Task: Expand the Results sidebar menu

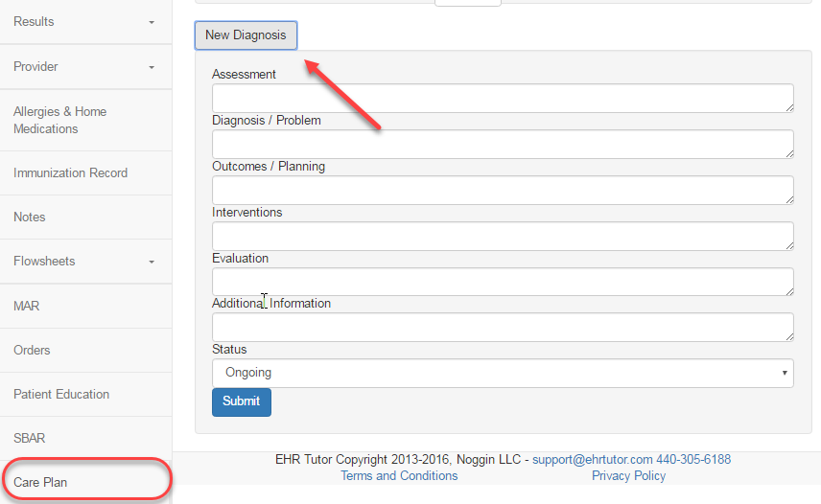Action: click(84, 22)
